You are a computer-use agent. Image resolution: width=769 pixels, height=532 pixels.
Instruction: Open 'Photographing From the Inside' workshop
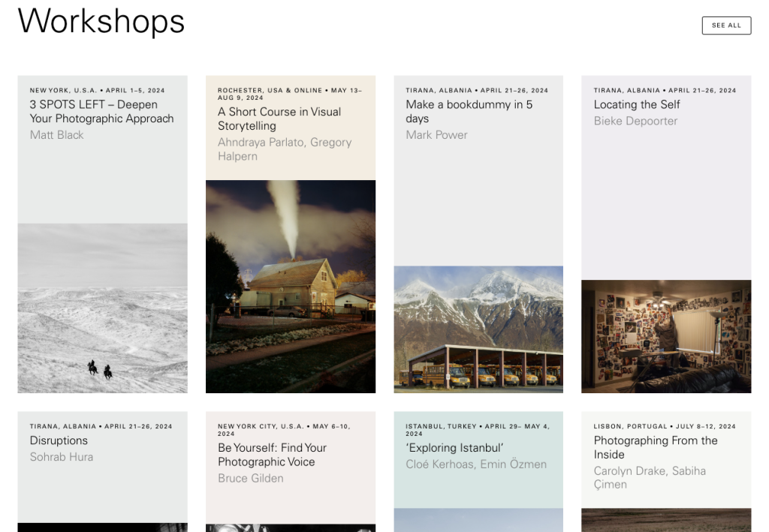pyautogui.click(x=655, y=447)
